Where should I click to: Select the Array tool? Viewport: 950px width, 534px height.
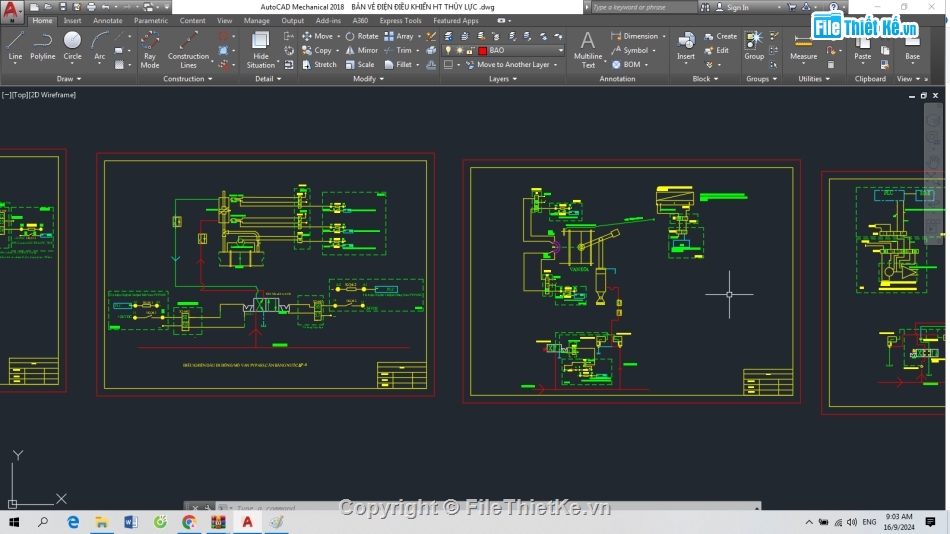[399, 36]
